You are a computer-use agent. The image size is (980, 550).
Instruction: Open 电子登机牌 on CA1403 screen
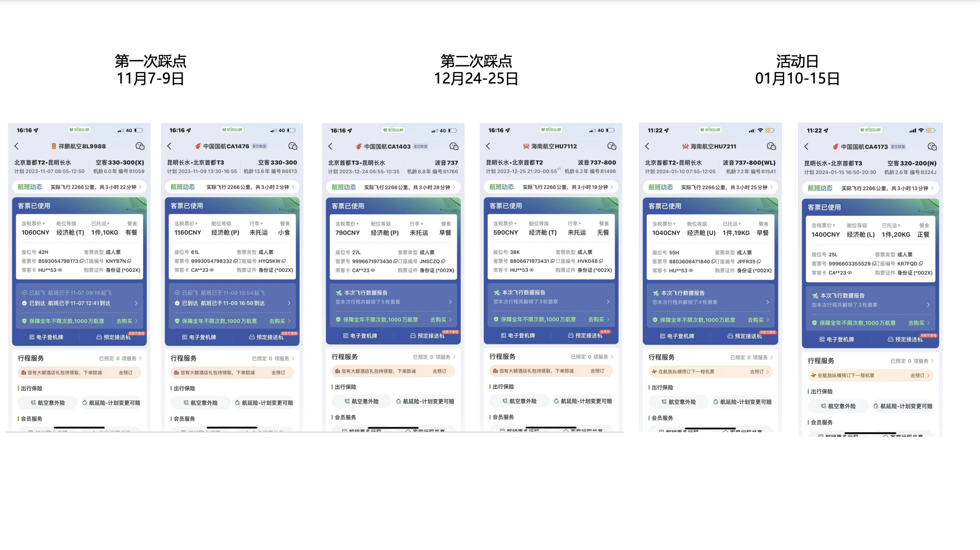[360, 336]
